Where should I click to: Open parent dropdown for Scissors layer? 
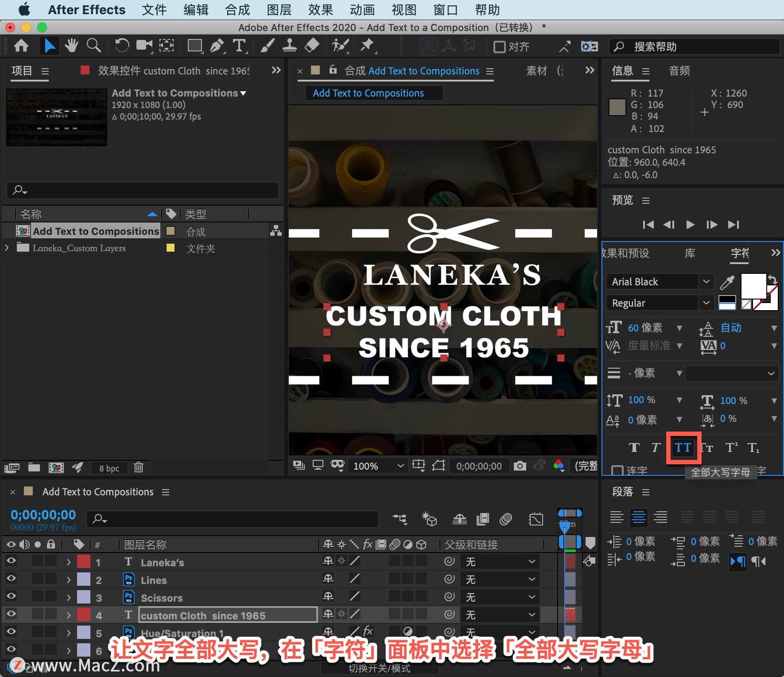point(500,597)
